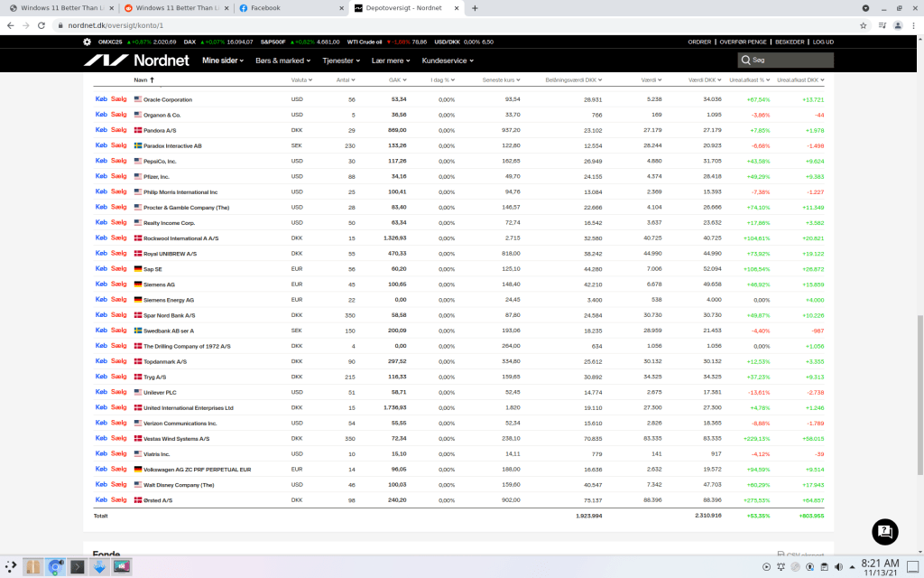Open ORDRER in top menu
Viewport: 924px width, 578px height.
click(699, 42)
